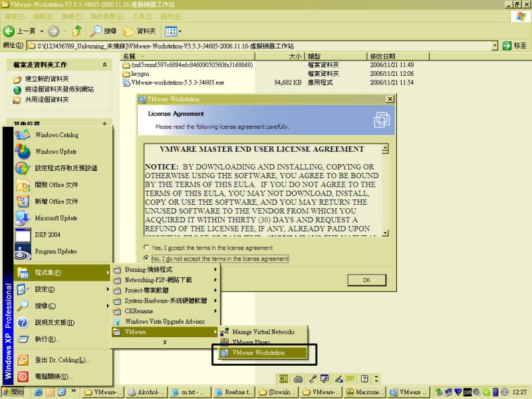Open the Back button history dropdown
532x399 pixels.
pyautogui.click(x=42, y=31)
